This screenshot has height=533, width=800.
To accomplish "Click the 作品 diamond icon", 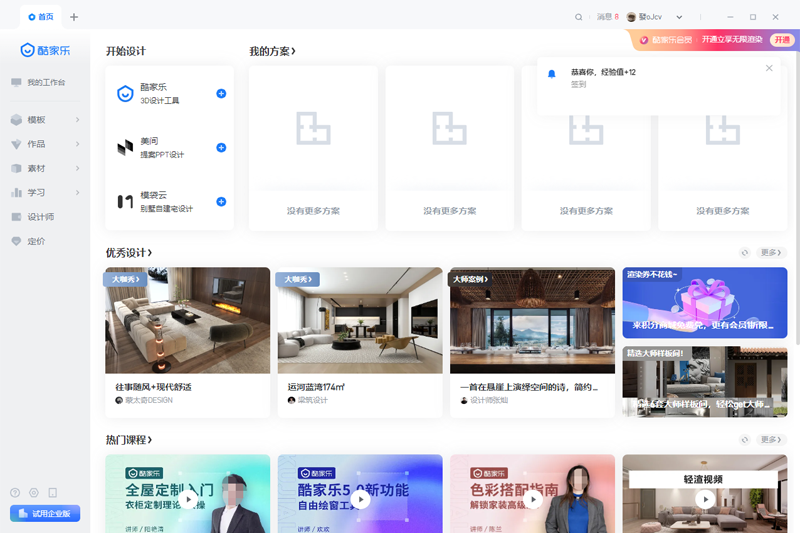I will (x=16, y=144).
